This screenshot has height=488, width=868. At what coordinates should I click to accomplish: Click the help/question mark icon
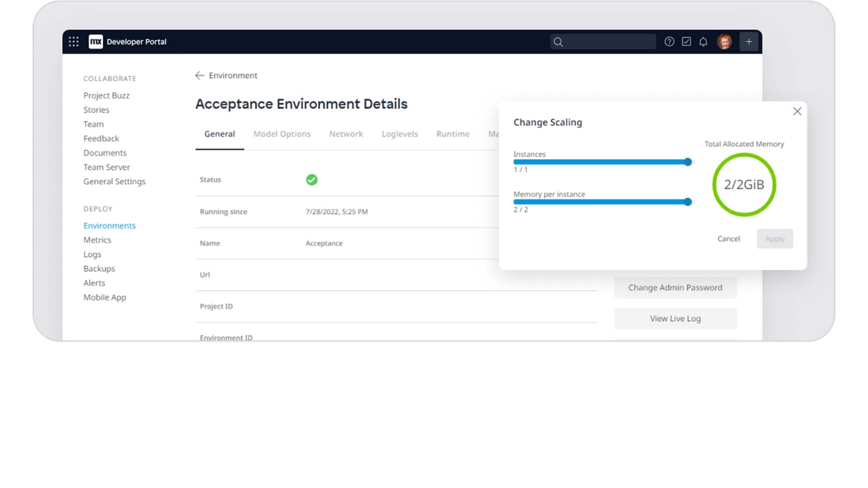tap(670, 42)
